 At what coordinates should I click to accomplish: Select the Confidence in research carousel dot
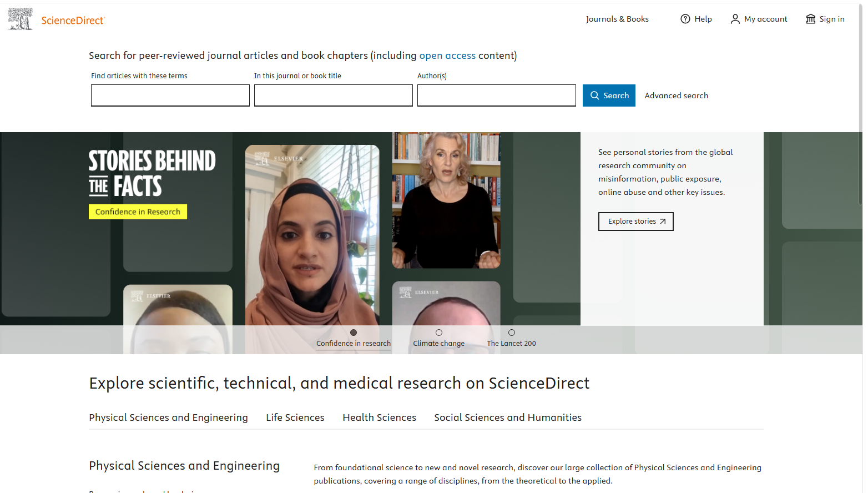tap(354, 333)
